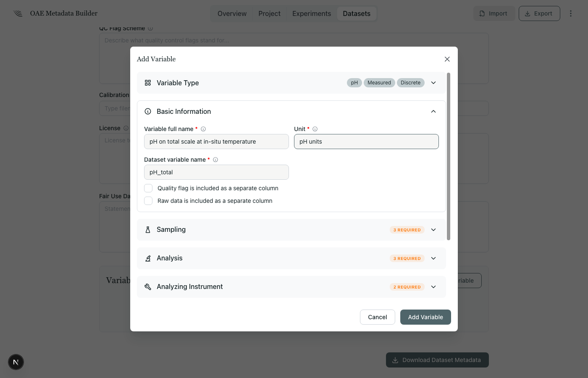The height and width of the screenshot is (378, 588).
Task: Enable raw data separate column checkbox
Action: tap(148, 201)
